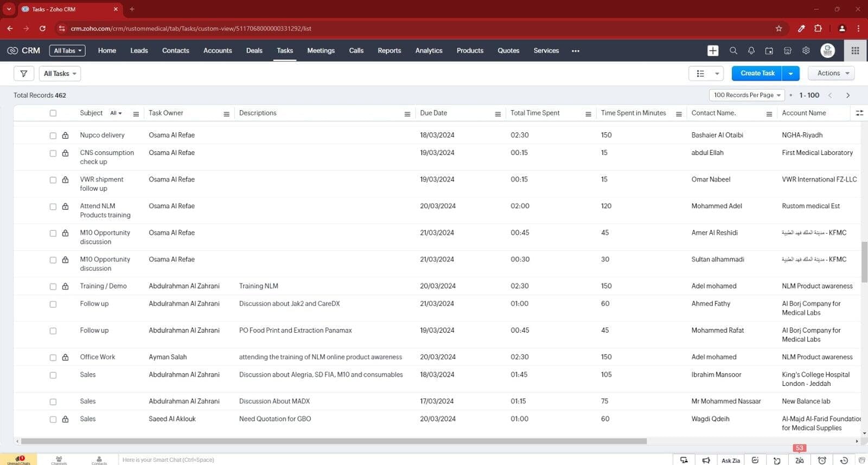
Task: Change 100 Records Per Page setting
Action: [747, 95]
